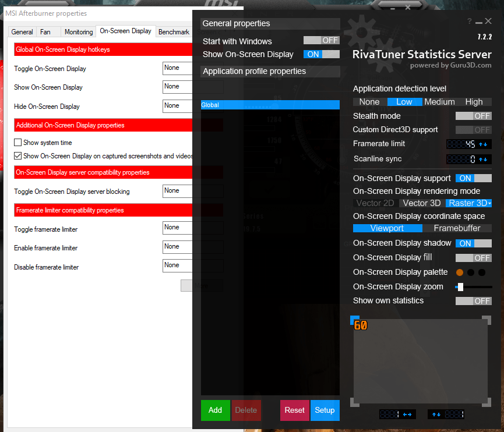Switch to the Monitoring tab

[79, 32]
